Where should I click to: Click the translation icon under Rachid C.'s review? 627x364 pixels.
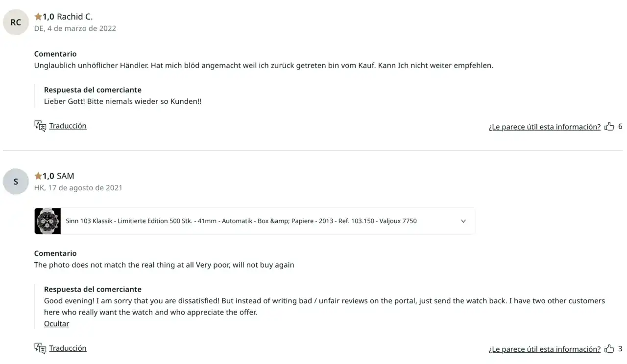(x=40, y=126)
